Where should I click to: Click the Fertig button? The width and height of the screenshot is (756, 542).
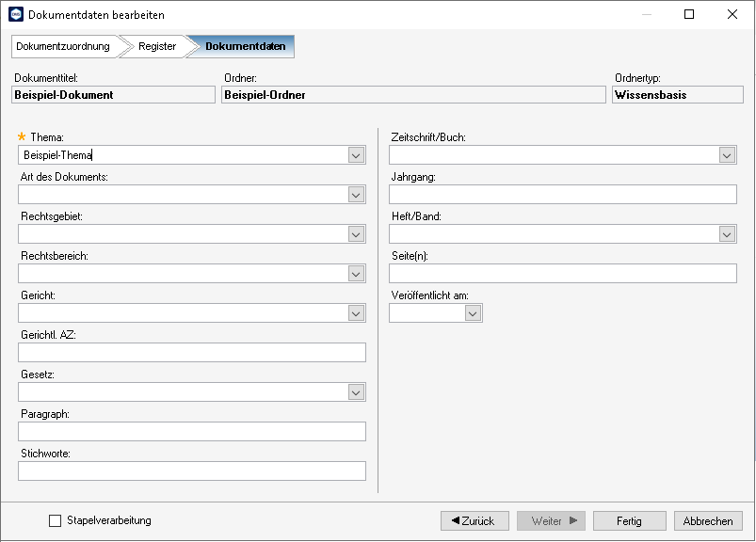pos(629,520)
